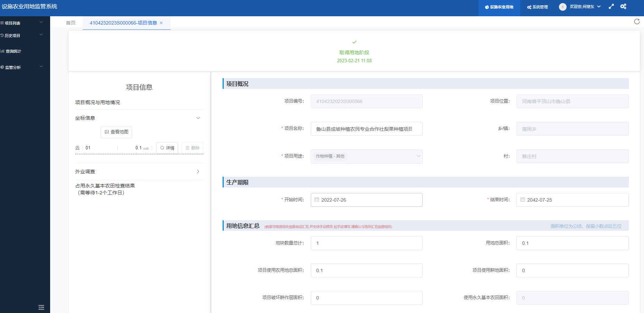Open 设施农业用地 in the top navigation
This screenshot has height=313, width=644.
[x=499, y=7]
